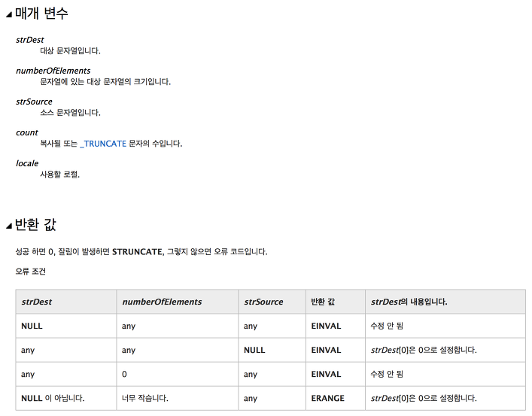Screen dimensions: 532x416
Task: Select the locale parameter name
Action: click(x=27, y=163)
